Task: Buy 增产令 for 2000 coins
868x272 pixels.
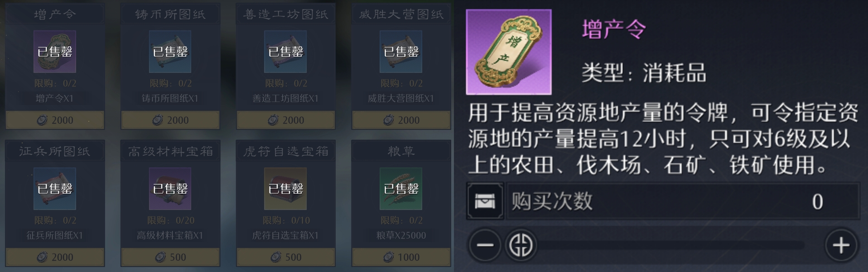Action: click(x=55, y=120)
